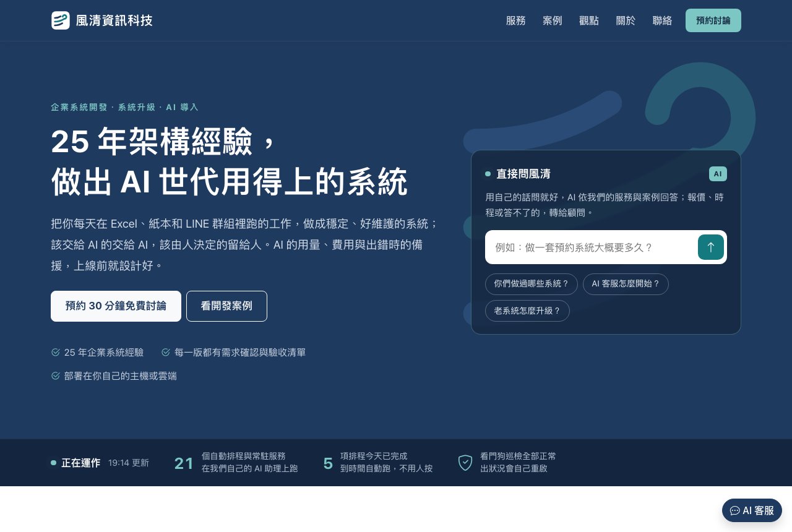Click check icon beside 部署在你自己的主機或雲端
This screenshot has width=792, height=532.
point(56,375)
